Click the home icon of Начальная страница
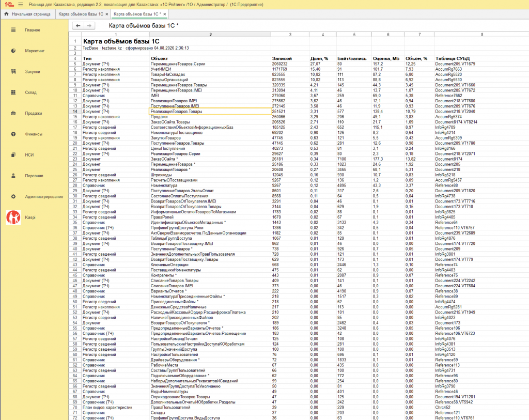This screenshot has width=529, height=420. click(6, 14)
